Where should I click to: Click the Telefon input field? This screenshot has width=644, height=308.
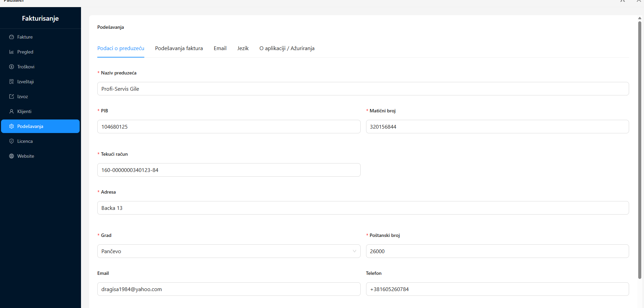(497, 289)
